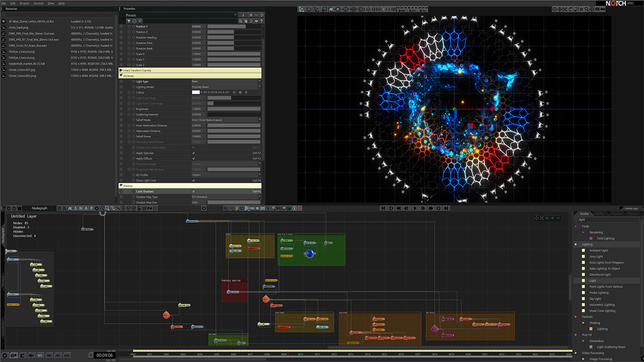Click the play button in transport controls
The image size is (644, 362).
tap(415, 208)
